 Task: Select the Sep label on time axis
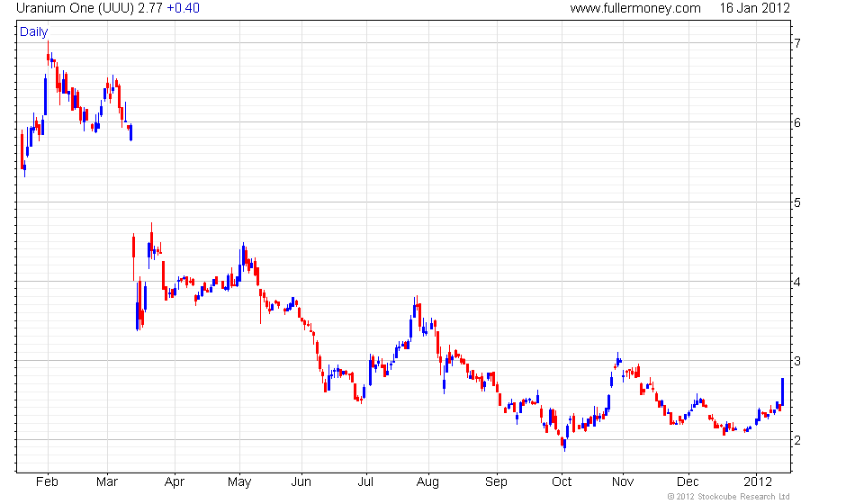click(x=496, y=482)
